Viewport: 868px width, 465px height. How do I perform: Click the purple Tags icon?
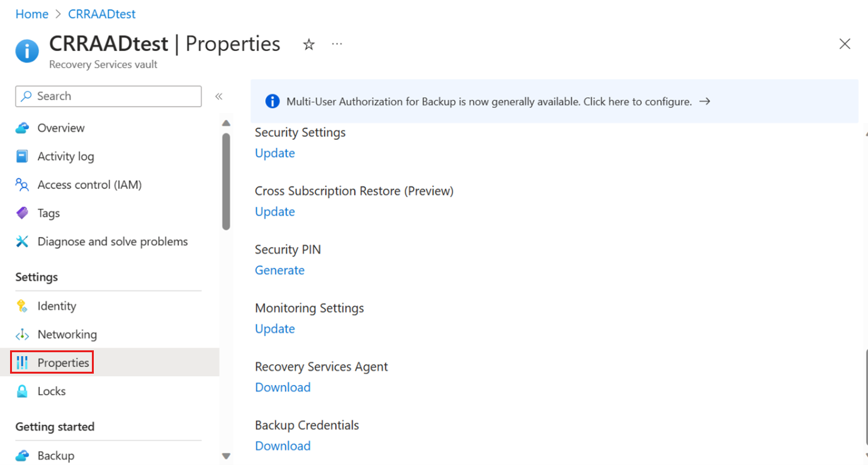(x=23, y=213)
